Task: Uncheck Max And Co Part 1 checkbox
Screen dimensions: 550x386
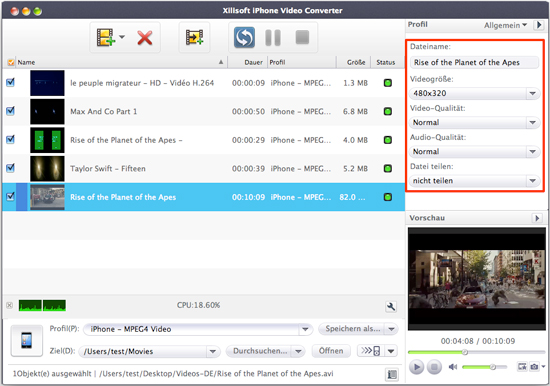Action: coord(11,111)
